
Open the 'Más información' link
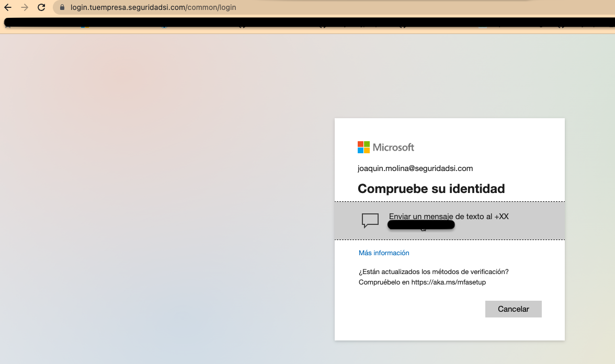pos(384,253)
